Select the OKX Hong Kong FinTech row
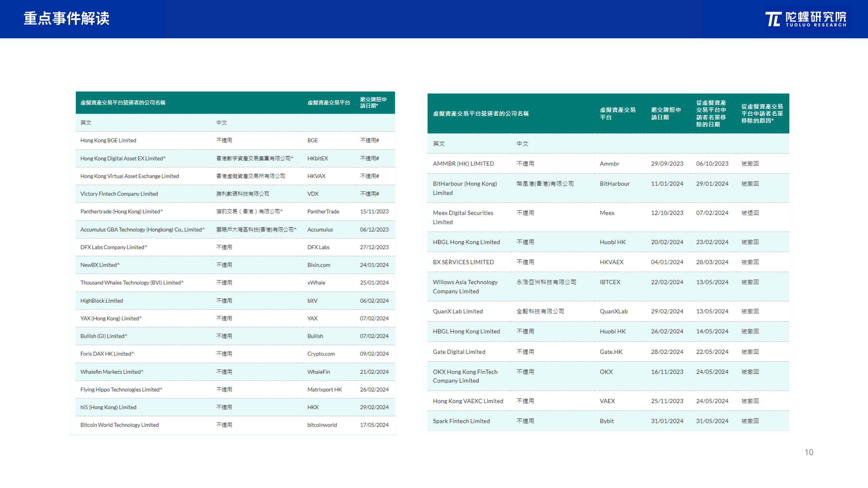This screenshot has height=488, width=868. coord(465,376)
